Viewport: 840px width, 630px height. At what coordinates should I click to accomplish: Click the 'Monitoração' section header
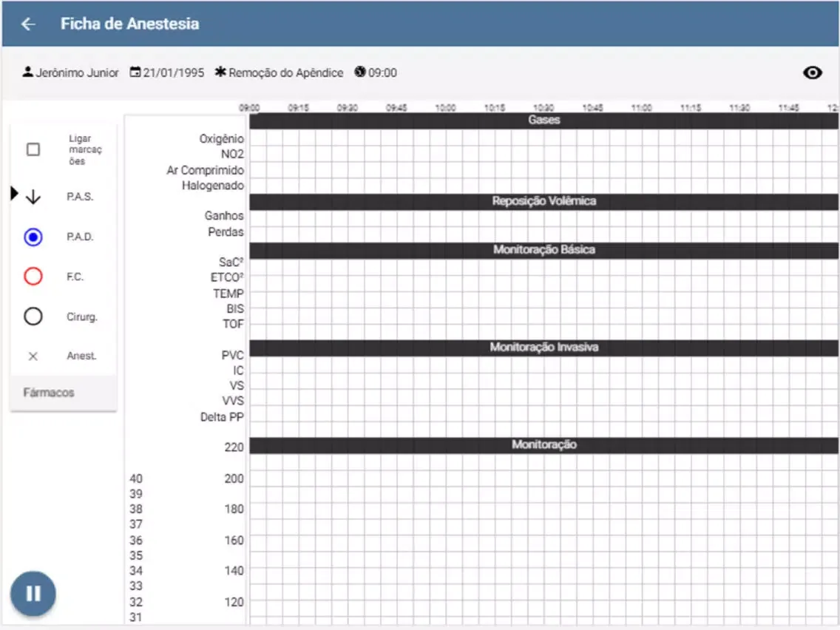(543, 444)
